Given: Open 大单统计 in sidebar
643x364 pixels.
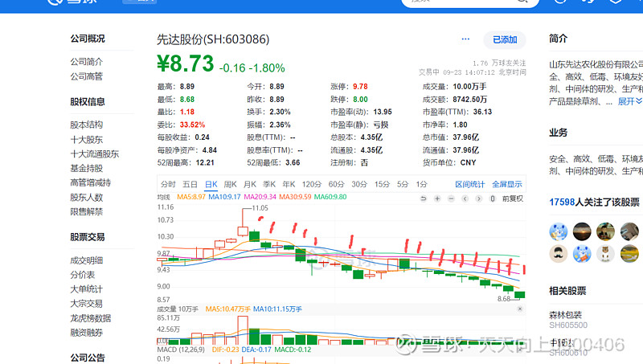Looking at the screenshot, I should pos(87,289).
